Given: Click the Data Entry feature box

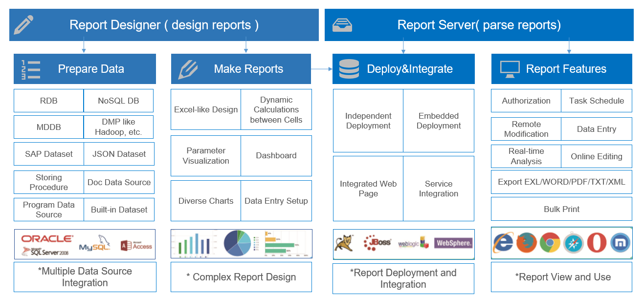Looking at the screenshot, I should click(597, 129).
